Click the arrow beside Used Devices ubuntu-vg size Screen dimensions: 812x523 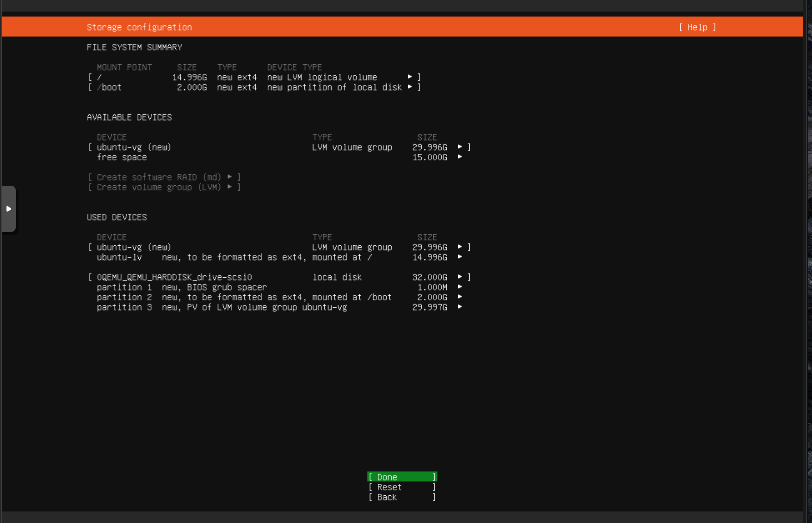(460, 247)
